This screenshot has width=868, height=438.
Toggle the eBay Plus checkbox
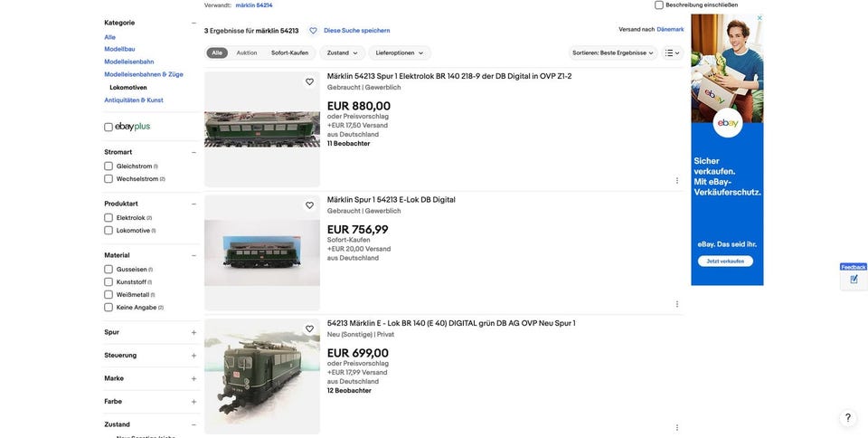click(x=108, y=128)
